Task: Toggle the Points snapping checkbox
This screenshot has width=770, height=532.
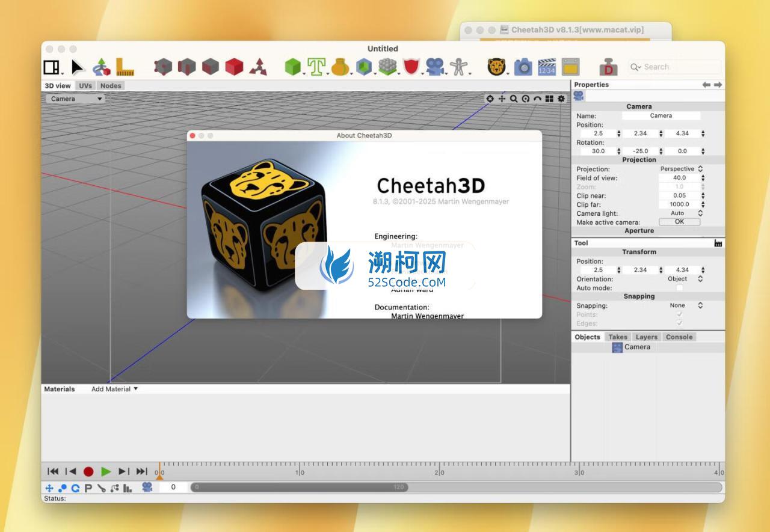Action: [680, 314]
